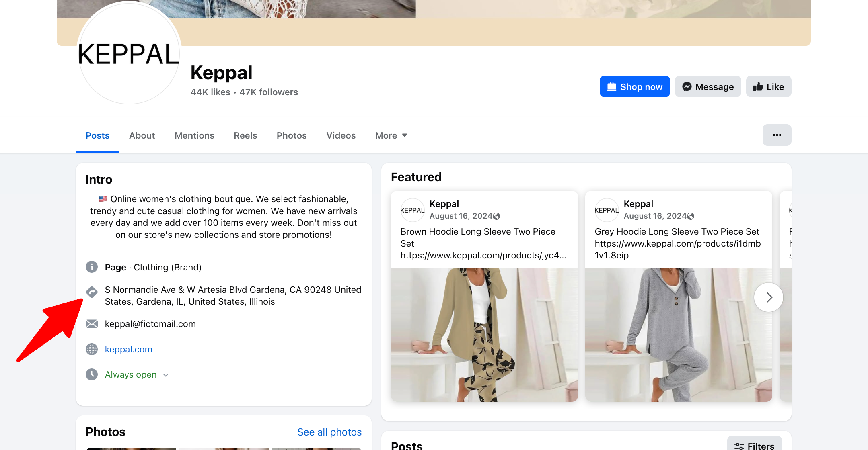
Task: Click the email envelope icon
Action: (x=92, y=324)
